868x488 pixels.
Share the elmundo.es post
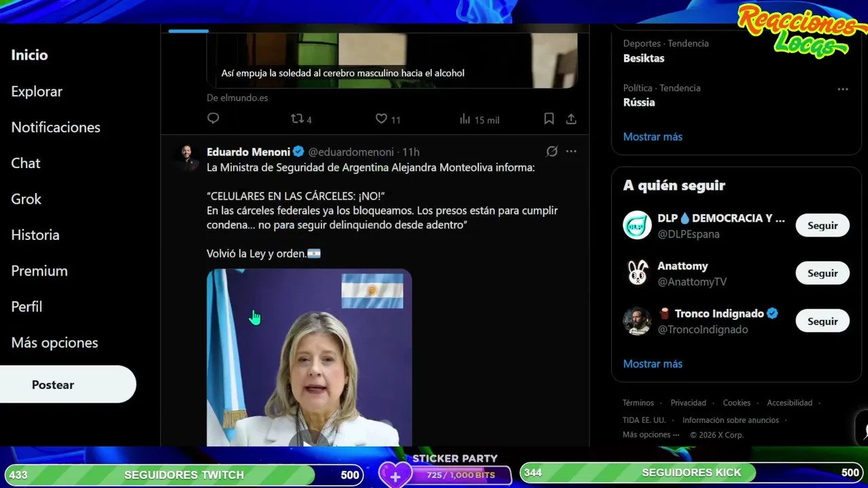(571, 119)
